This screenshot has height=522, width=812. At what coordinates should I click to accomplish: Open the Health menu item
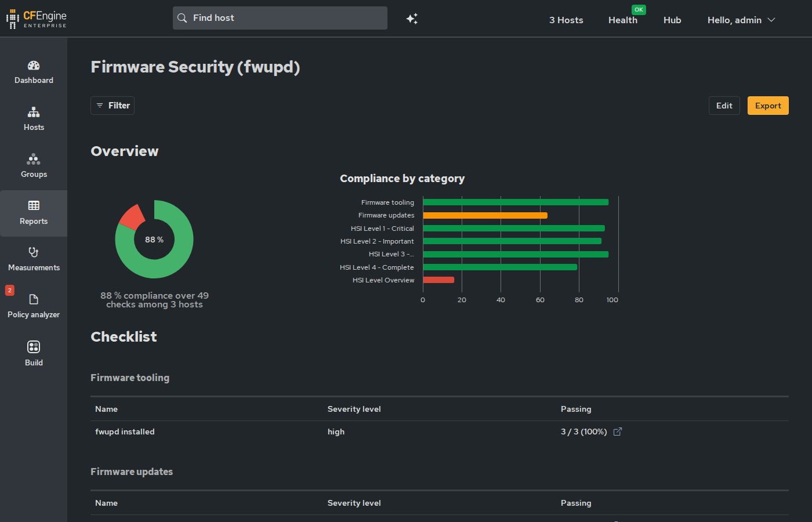pos(623,20)
